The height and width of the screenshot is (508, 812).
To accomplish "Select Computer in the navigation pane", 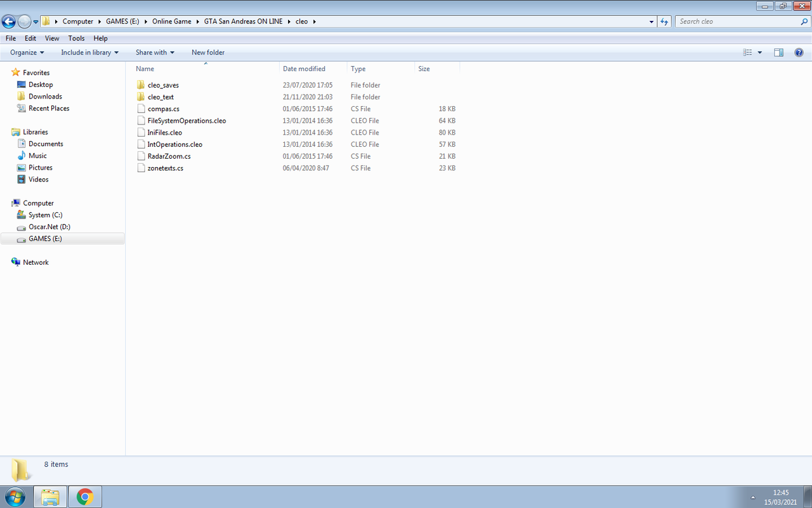I will 38,203.
